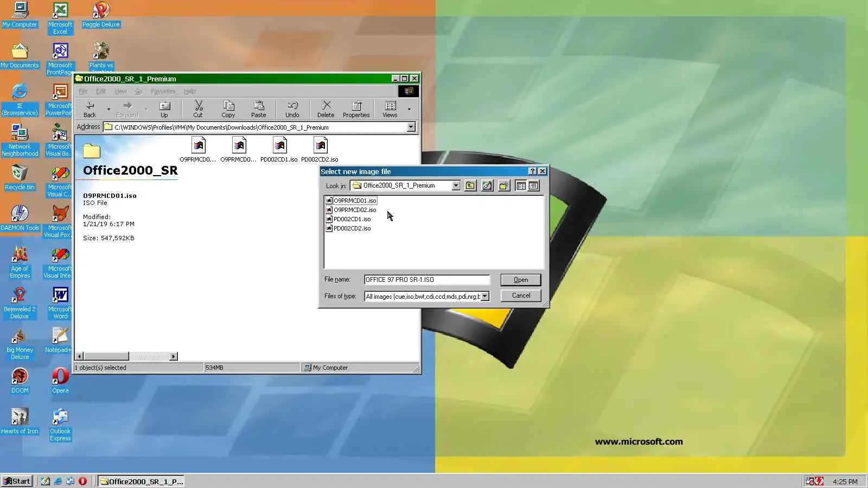The image size is (868, 488).
Task: Cancel the Select new image file dialog
Action: point(521,296)
